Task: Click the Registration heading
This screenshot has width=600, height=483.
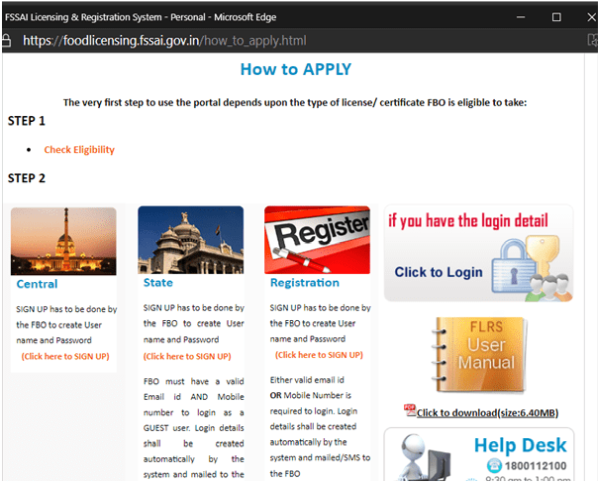Action: point(305,283)
